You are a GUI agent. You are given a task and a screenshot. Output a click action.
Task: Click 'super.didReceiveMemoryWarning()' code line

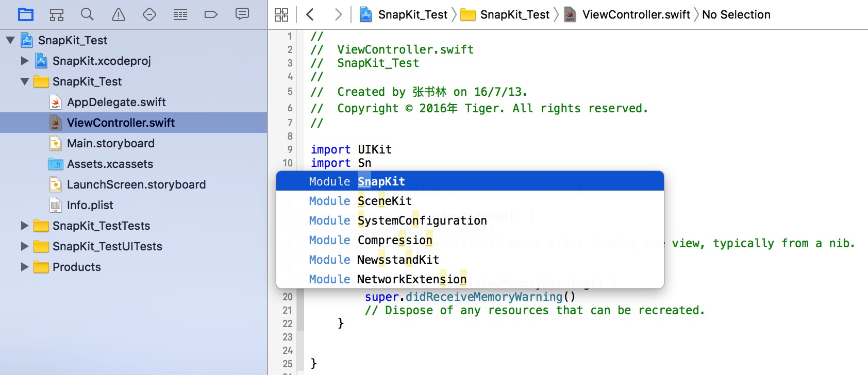470,297
